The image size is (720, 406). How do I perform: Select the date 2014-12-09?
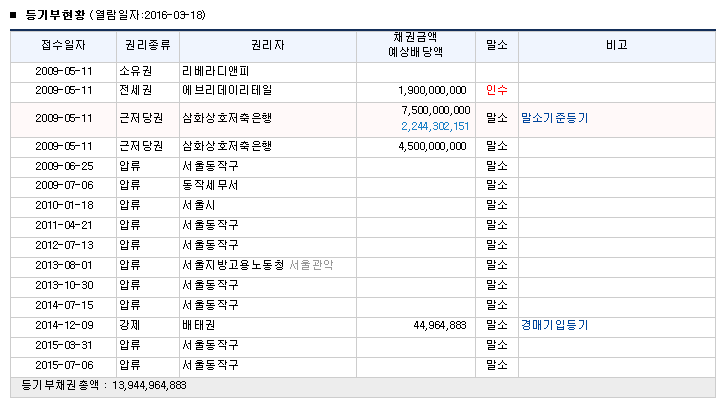coord(64,325)
